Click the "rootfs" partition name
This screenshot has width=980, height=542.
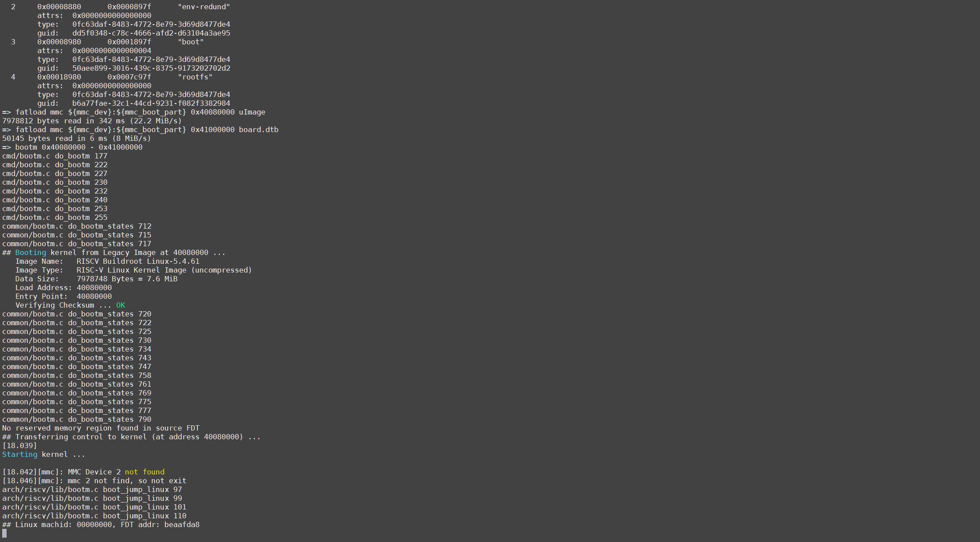click(x=195, y=77)
